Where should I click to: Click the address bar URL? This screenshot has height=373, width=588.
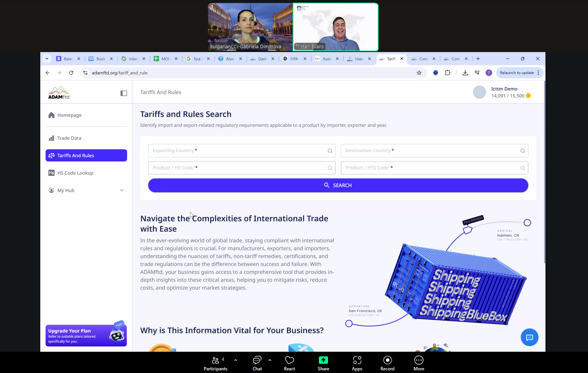click(120, 73)
